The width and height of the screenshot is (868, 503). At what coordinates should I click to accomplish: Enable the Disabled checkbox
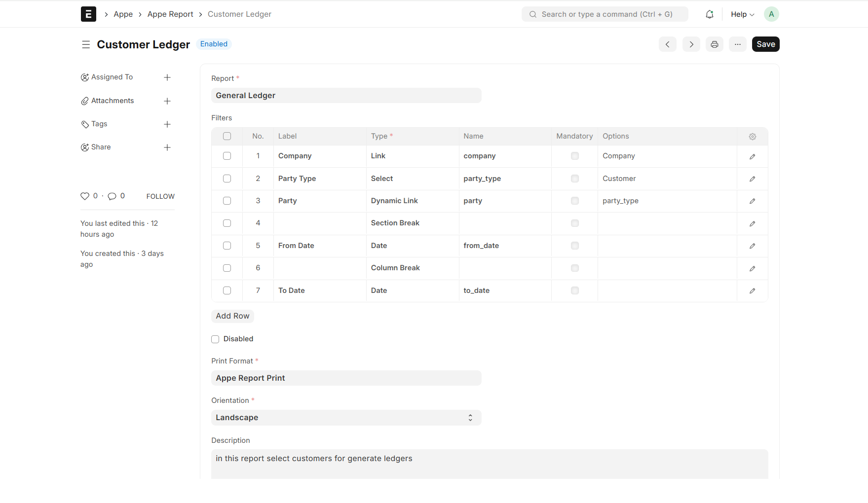point(215,339)
